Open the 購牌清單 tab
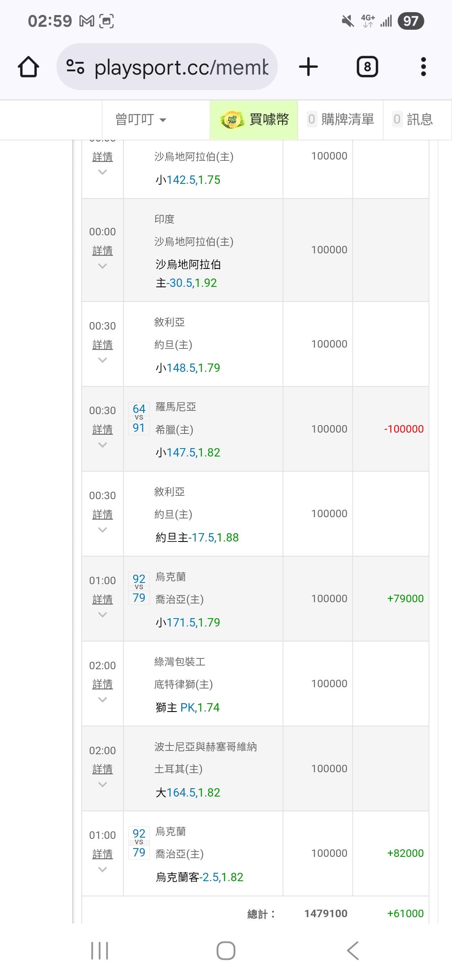 pyautogui.click(x=341, y=120)
